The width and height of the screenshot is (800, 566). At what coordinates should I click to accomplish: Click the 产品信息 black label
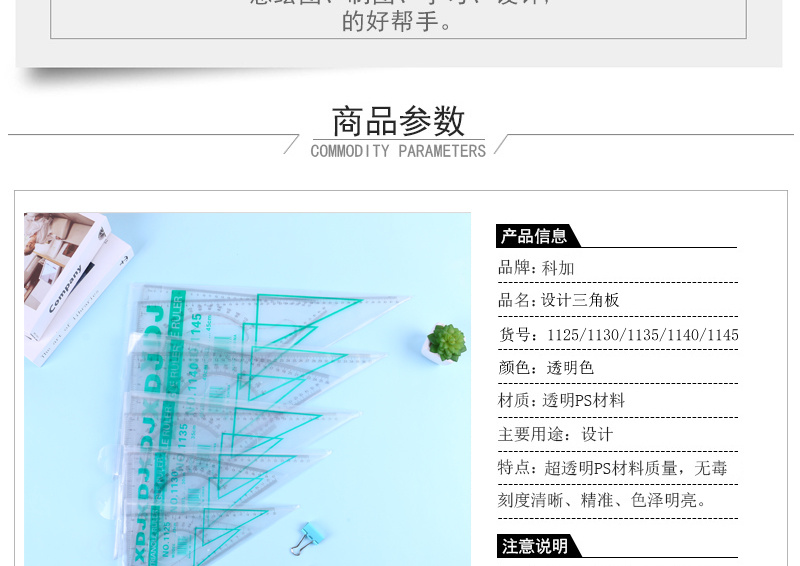[x=535, y=236]
